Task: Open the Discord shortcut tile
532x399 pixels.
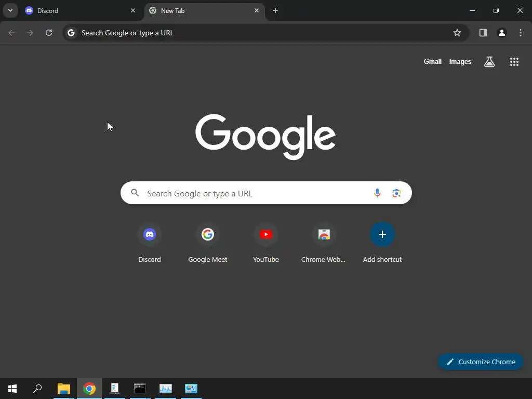Action: click(150, 243)
